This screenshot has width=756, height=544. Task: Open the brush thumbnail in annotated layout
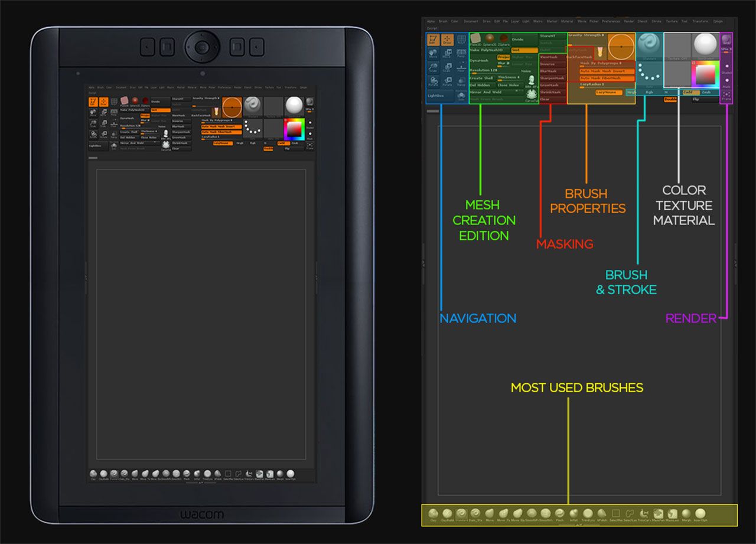649,47
